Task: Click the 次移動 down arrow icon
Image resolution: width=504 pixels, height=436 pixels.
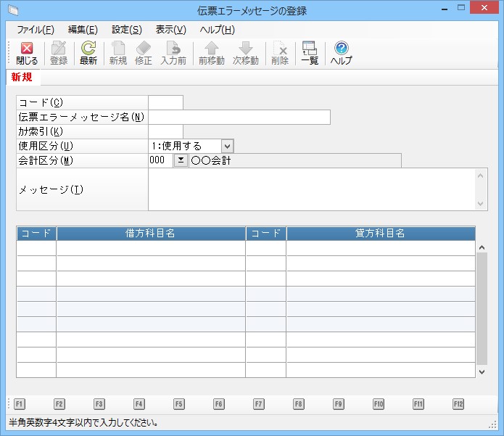Action: (x=246, y=49)
